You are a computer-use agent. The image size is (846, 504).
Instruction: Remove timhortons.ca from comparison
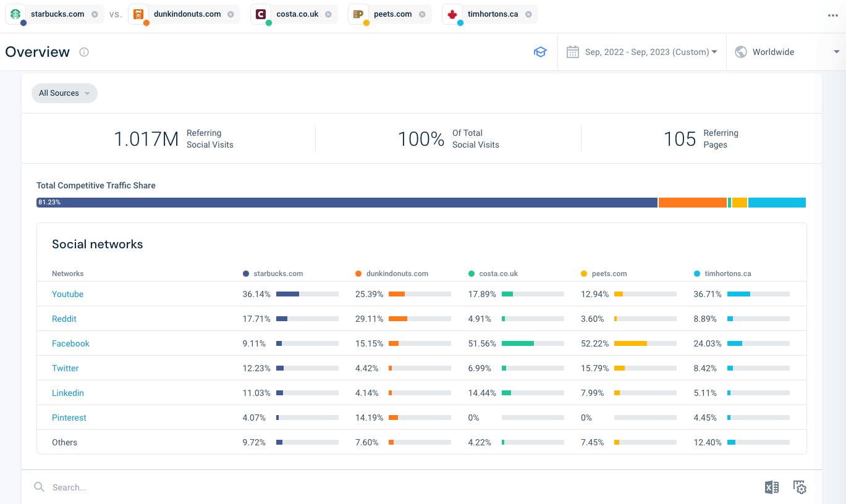pyautogui.click(x=528, y=14)
